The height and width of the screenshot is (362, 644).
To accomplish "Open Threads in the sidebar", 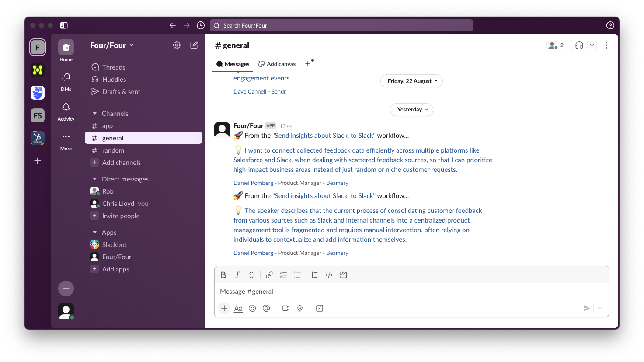I will click(x=143, y=67).
